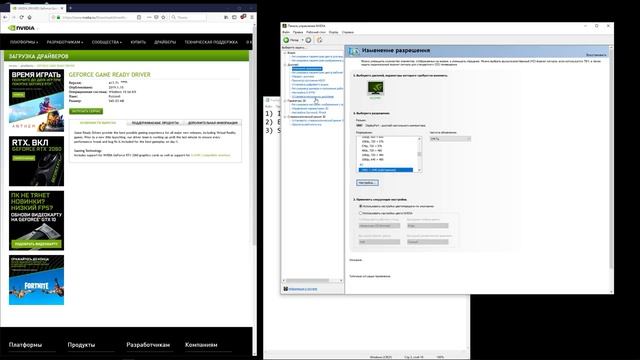Click the ПОДОБРАТЬ ВИДЕОКАРТУ banner button
Screen dimensions: 640x360
pos(37,244)
